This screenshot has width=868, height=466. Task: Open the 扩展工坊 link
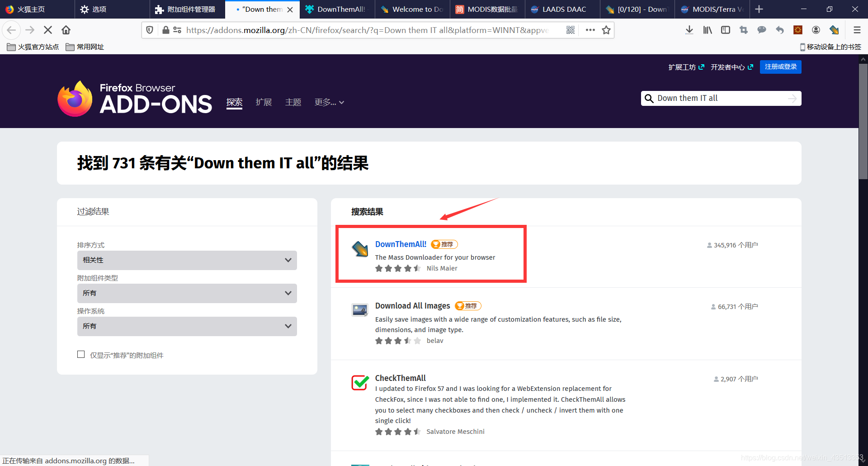point(686,67)
